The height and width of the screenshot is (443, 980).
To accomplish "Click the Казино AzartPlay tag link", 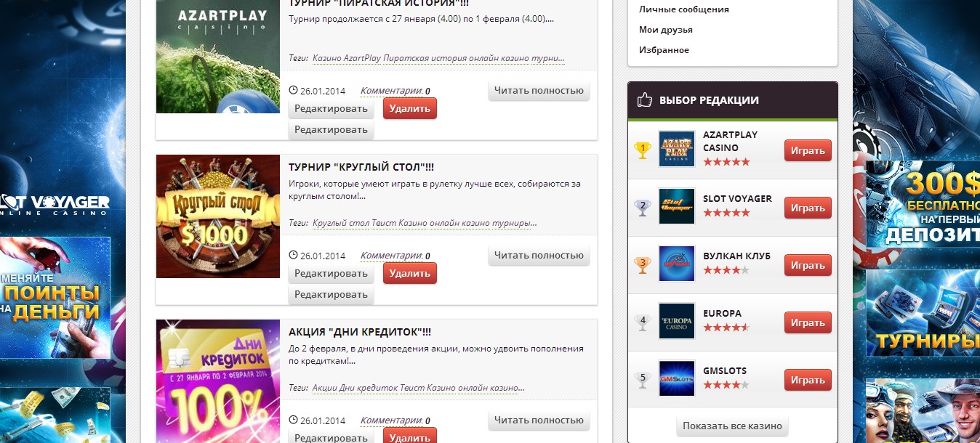I will [347, 58].
